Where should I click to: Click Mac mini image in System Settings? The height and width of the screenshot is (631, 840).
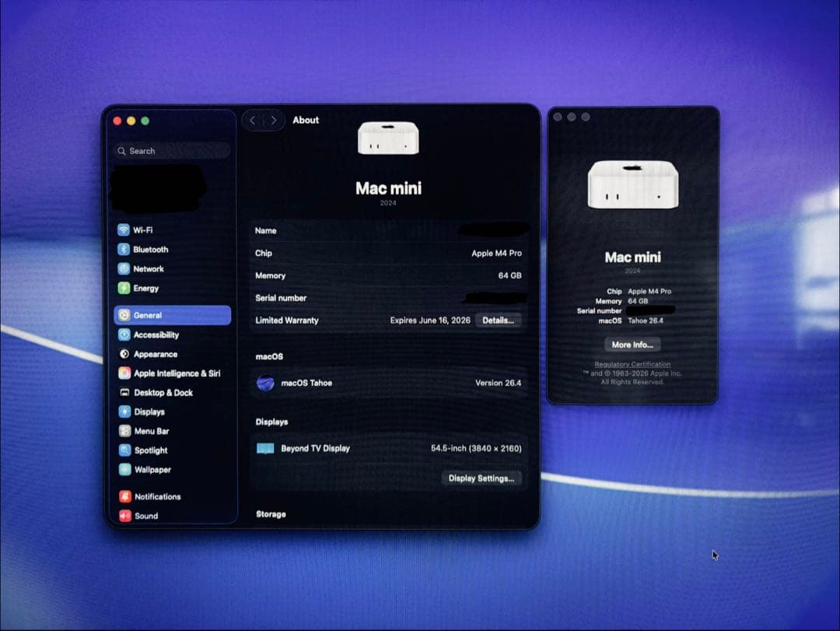tap(388, 138)
